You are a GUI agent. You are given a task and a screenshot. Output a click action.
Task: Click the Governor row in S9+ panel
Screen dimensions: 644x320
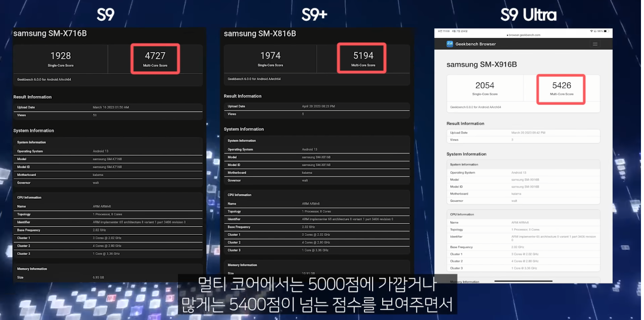click(x=317, y=180)
